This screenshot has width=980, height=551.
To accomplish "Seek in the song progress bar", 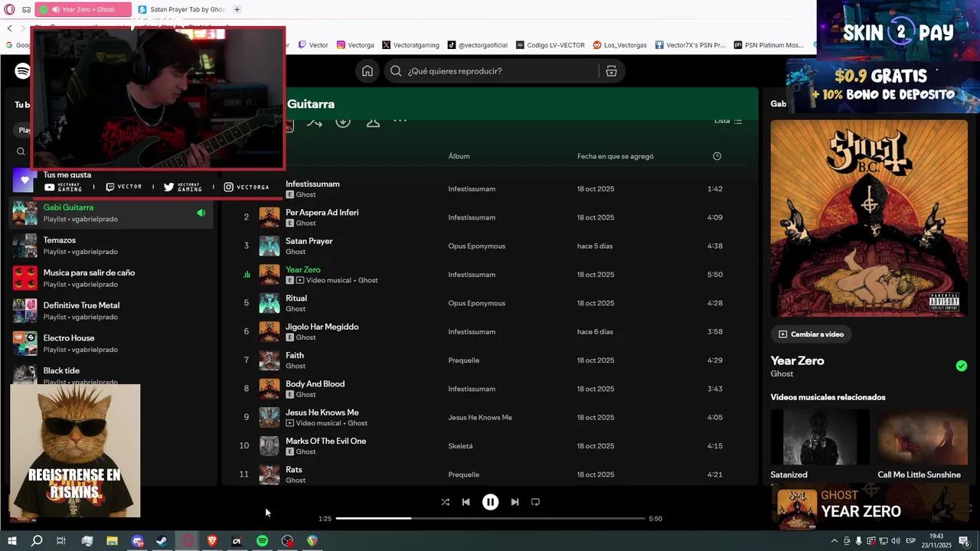I will [491, 518].
